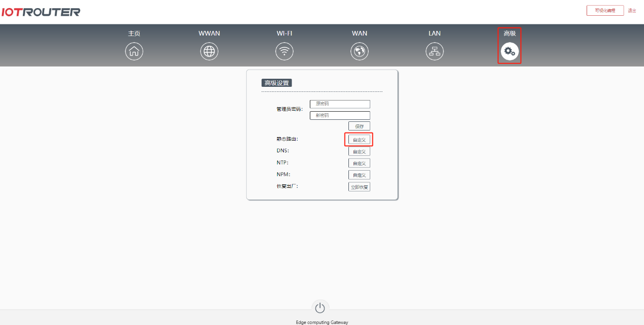Open the NTP 自定义 customization
This screenshot has height=325, width=644.
point(359,162)
